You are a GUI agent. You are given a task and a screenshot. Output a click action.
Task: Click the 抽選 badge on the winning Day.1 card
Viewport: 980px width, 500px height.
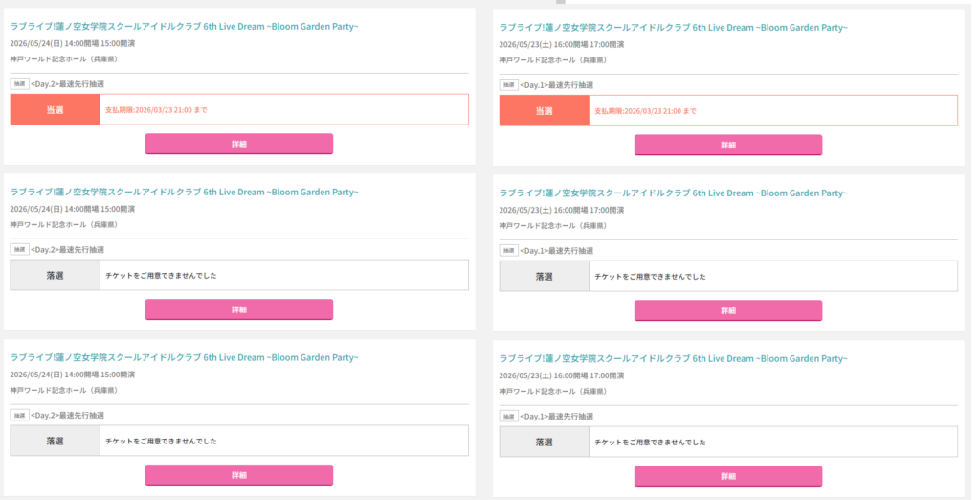pos(508,85)
